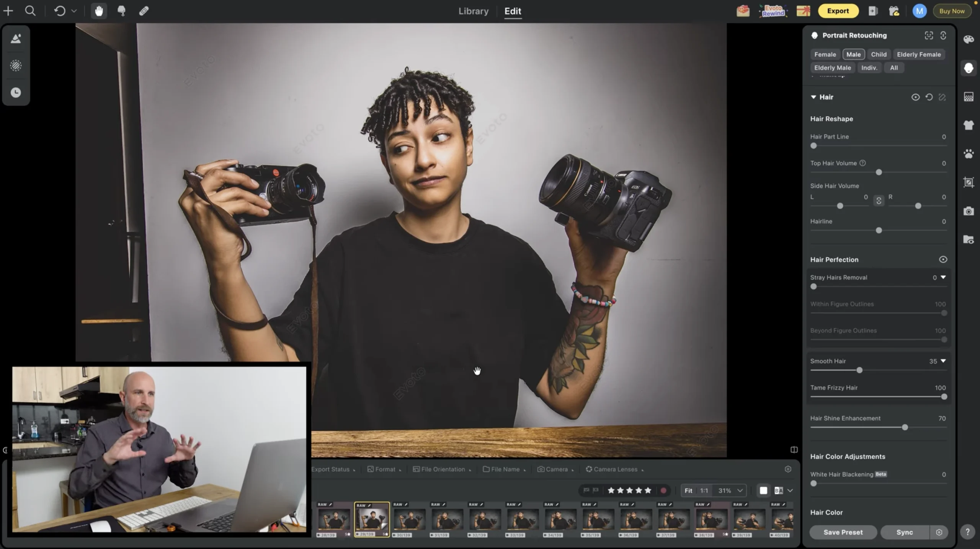Viewport: 980px width, 549px height.
Task: Open the portrait retouching face panel
Action: click(x=969, y=68)
